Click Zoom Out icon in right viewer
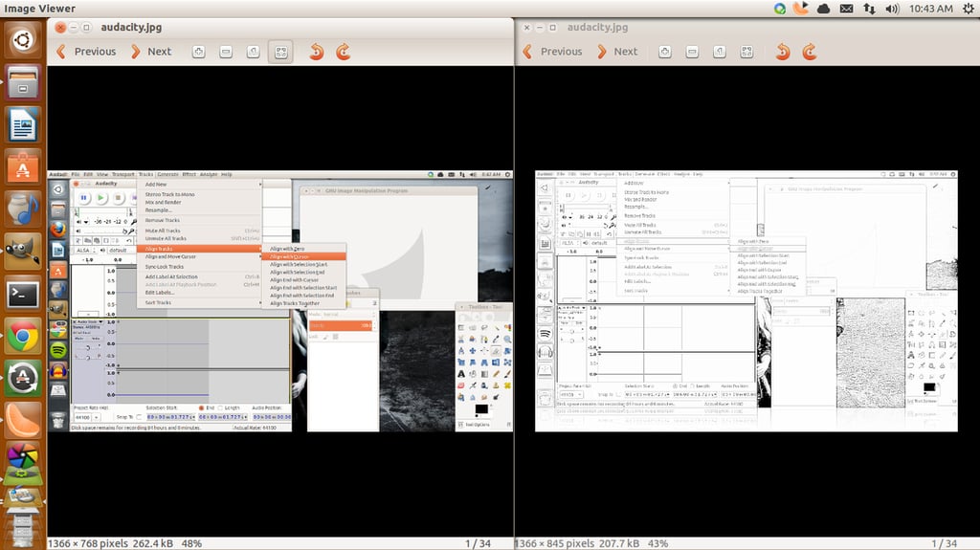The height and width of the screenshot is (550, 980). [692, 52]
